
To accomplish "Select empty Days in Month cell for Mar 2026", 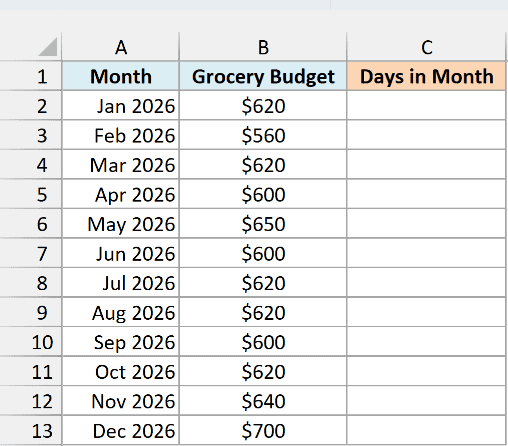I will [x=426, y=164].
